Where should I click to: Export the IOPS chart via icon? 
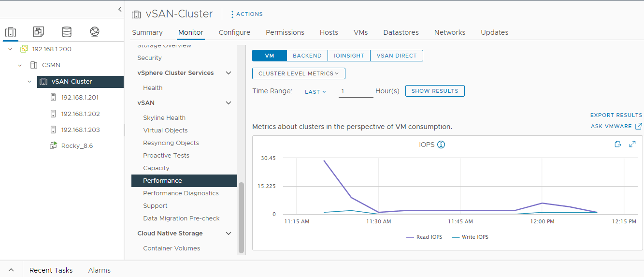click(617, 144)
